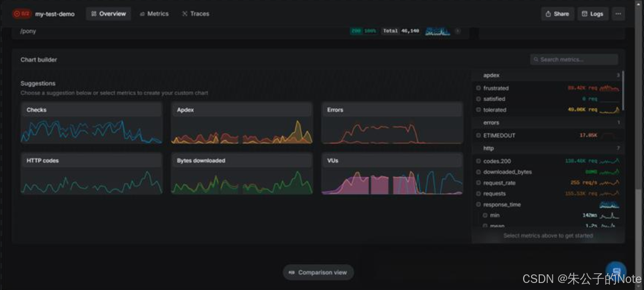Toggle the requests metric checkbox

coord(478,194)
